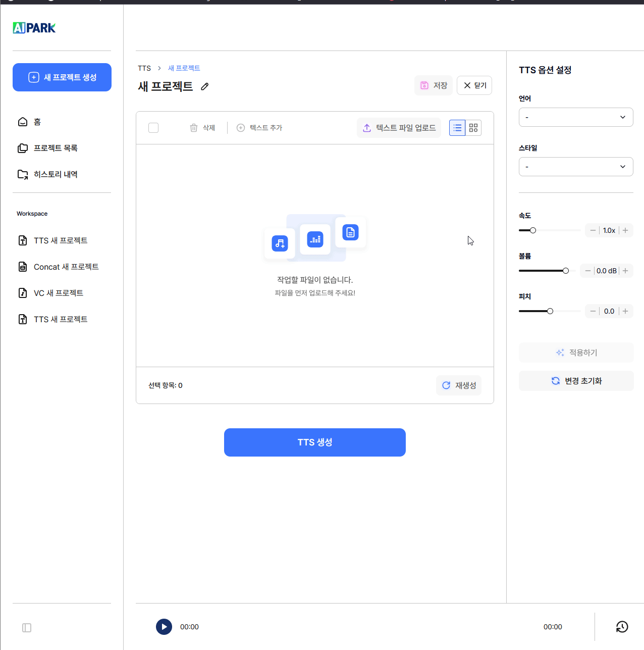Click the document illustration icon in empty state
Viewport: 644px width, 650px height.
(350, 232)
